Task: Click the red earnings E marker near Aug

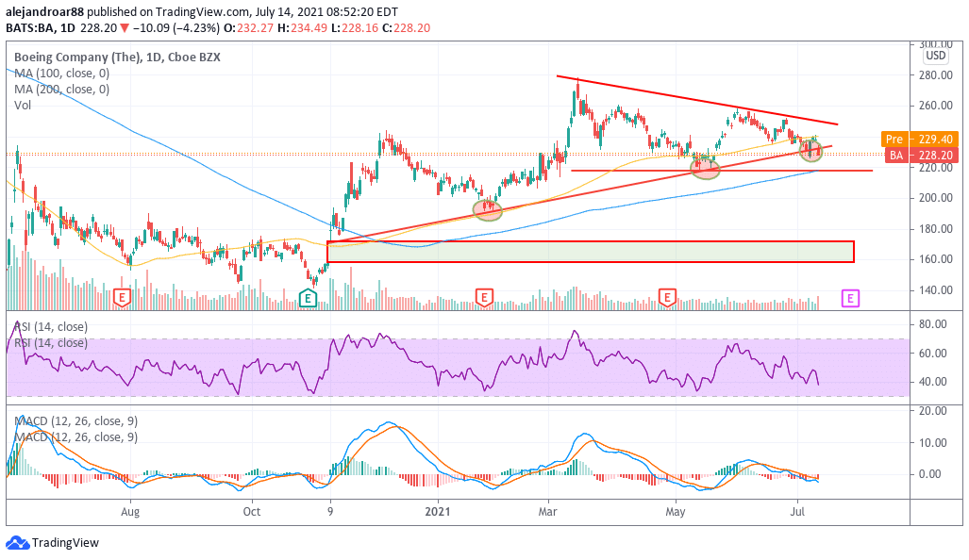Action: pyautogui.click(x=123, y=298)
